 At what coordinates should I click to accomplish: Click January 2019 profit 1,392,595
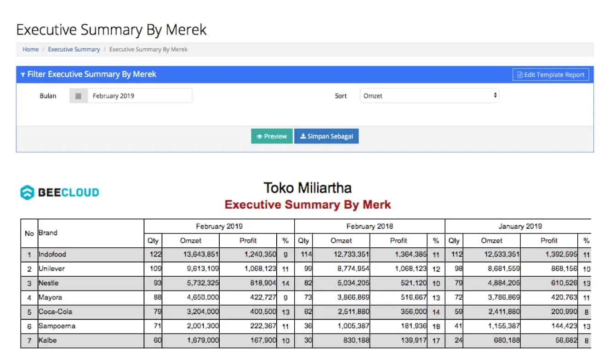click(x=561, y=254)
